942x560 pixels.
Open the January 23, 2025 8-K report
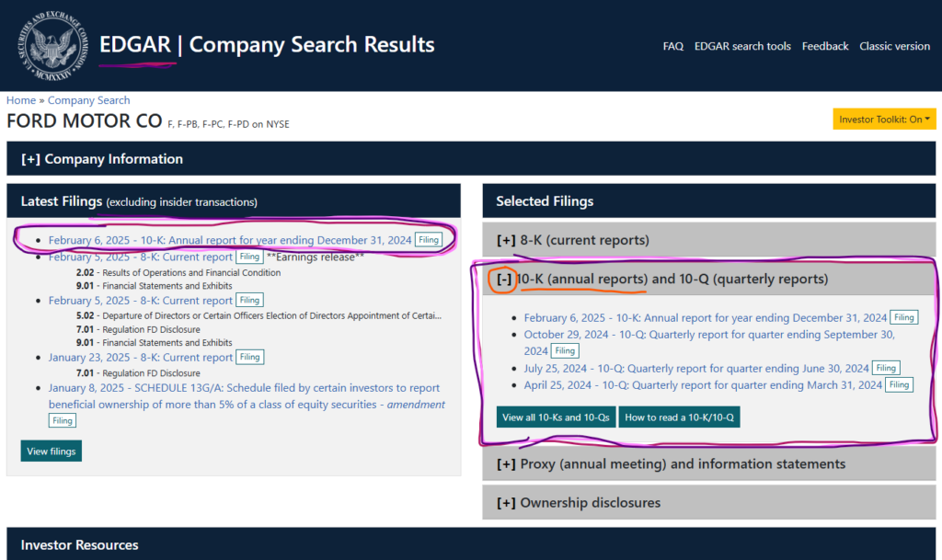(x=141, y=357)
